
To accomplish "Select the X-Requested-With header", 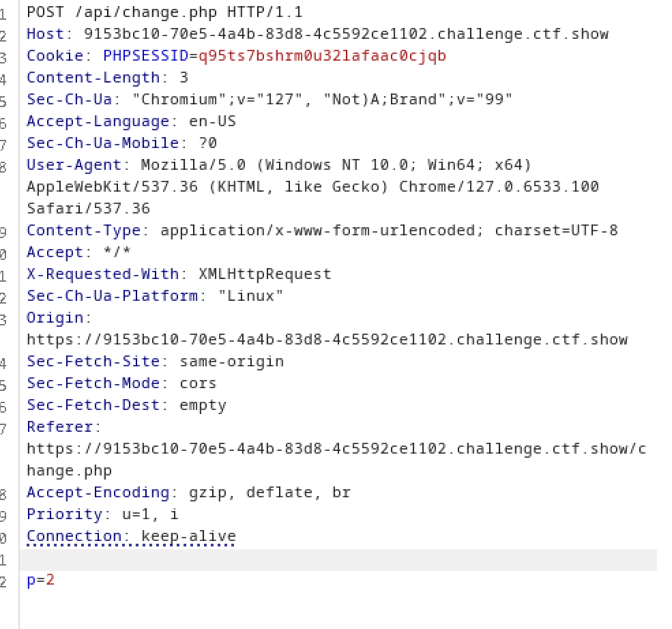I will [x=89, y=274].
